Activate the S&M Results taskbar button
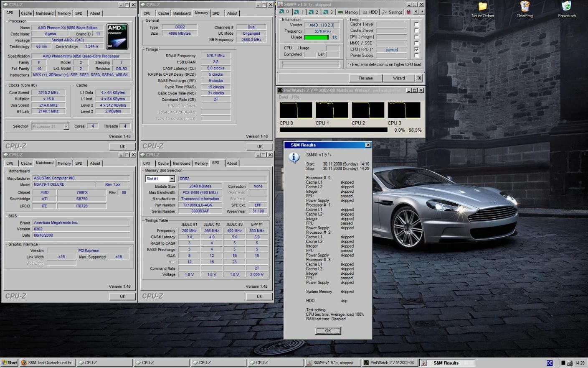The width and height of the screenshot is (588, 368). click(x=447, y=363)
